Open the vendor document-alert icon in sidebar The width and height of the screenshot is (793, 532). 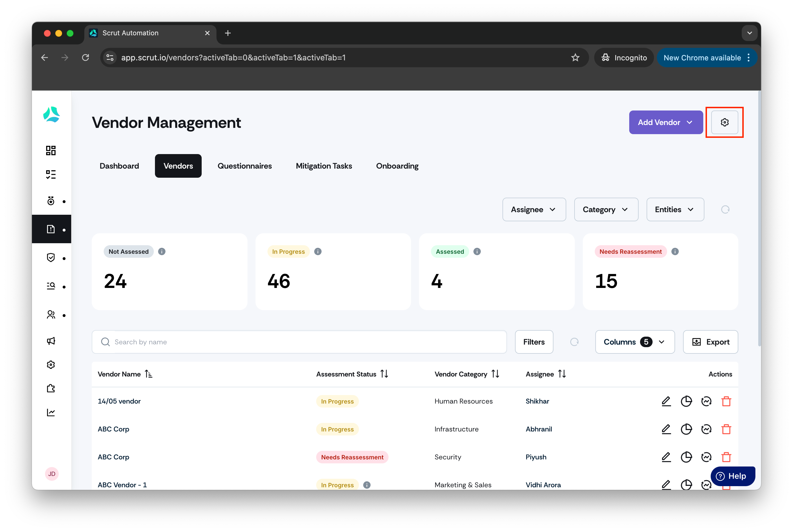click(x=51, y=229)
